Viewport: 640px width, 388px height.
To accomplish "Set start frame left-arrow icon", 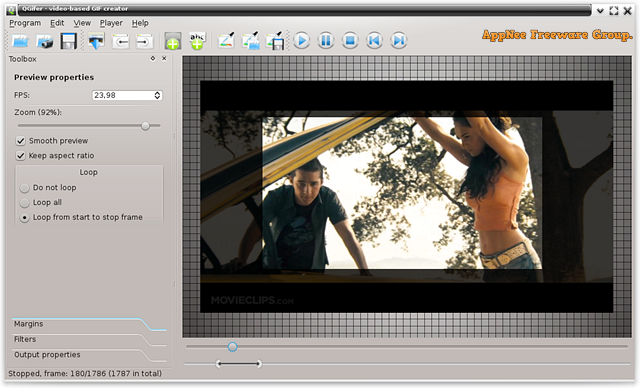I will click(121, 41).
